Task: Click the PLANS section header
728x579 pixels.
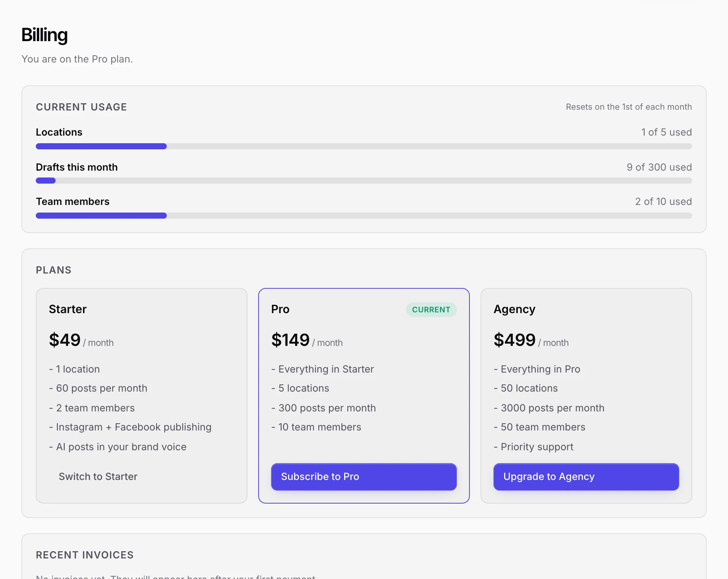Action: tap(54, 270)
